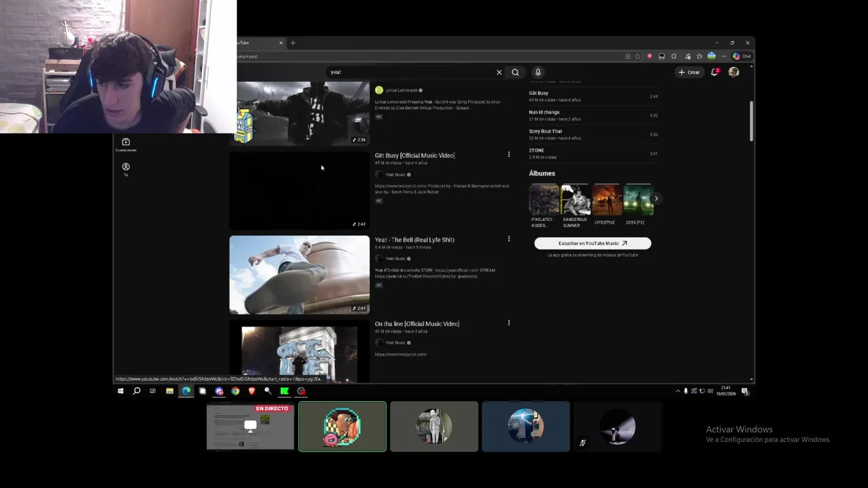Viewport: 868px width, 488px height.
Task: Start voice search with microphone icon
Action: (x=538, y=72)
